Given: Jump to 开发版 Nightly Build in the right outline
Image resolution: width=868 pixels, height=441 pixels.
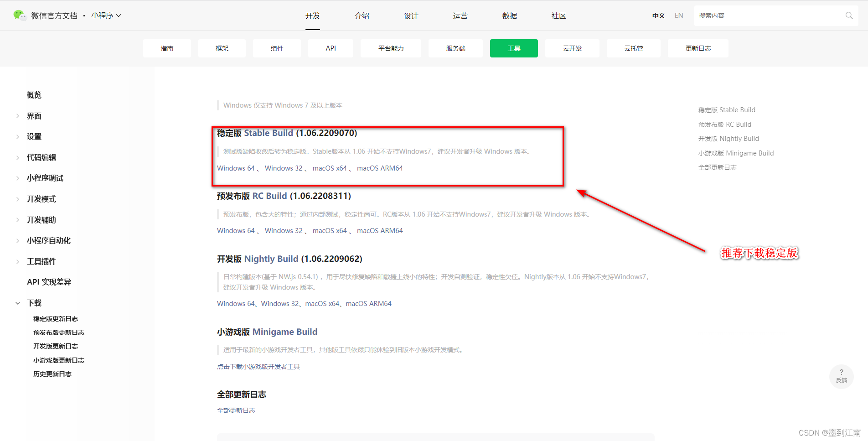Looking at the screenshot, I should (728, 139).
